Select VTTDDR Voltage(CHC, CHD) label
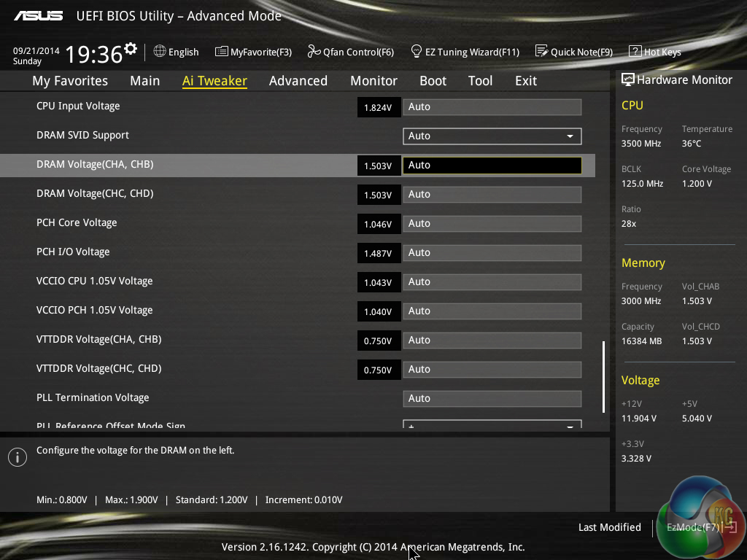 pyautogui.click(x=98, y=368)
